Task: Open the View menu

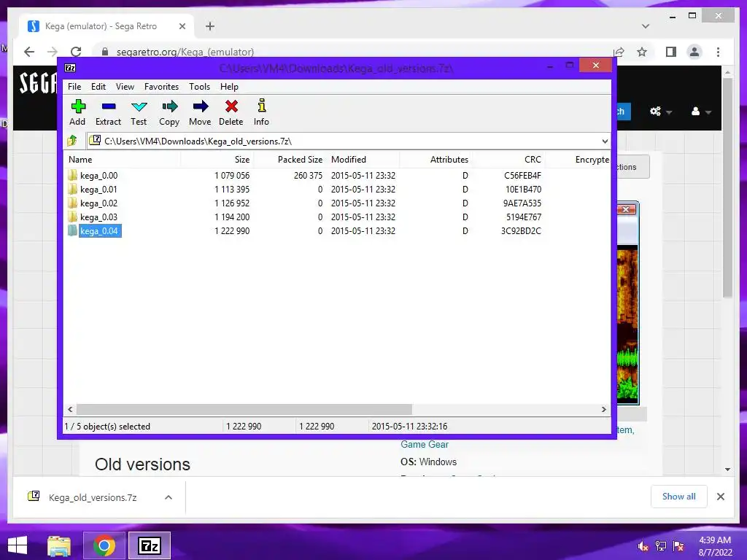Action: point(125,87)
